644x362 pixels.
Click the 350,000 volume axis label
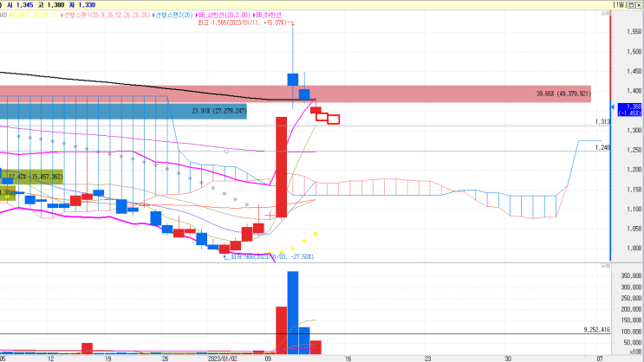(632, 275)
